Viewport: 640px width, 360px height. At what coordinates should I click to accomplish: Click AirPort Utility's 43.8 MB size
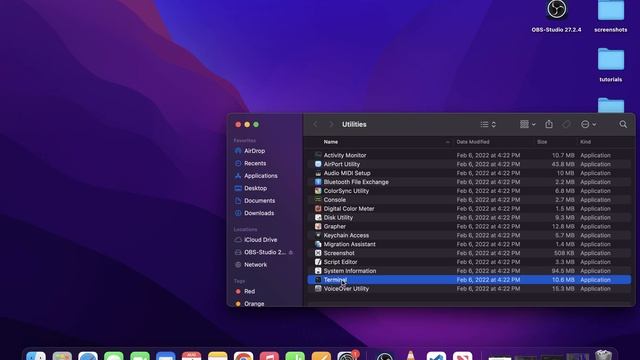(x=563, y=164)
